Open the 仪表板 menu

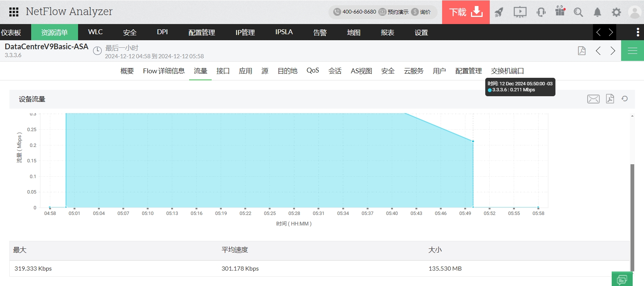pyautogui.click(x=11, y=32)
